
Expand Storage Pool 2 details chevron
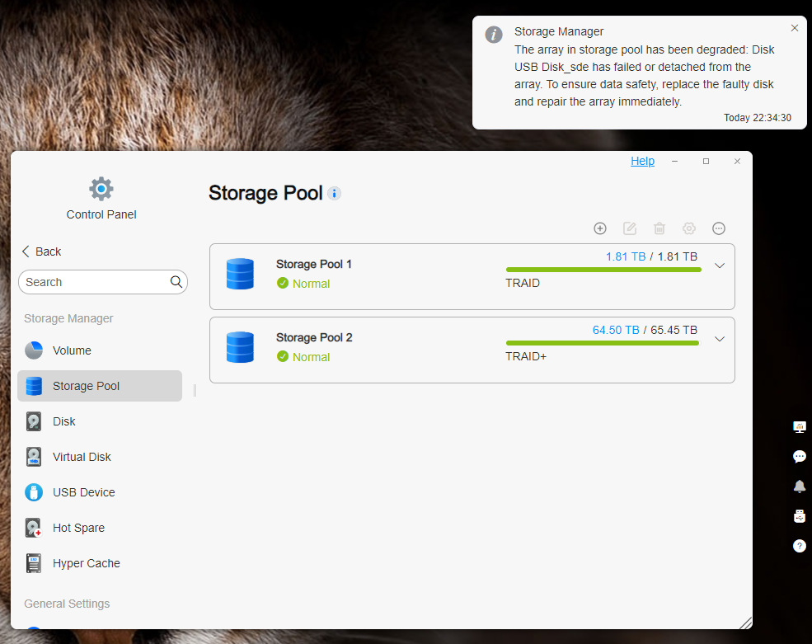[720, 340]
